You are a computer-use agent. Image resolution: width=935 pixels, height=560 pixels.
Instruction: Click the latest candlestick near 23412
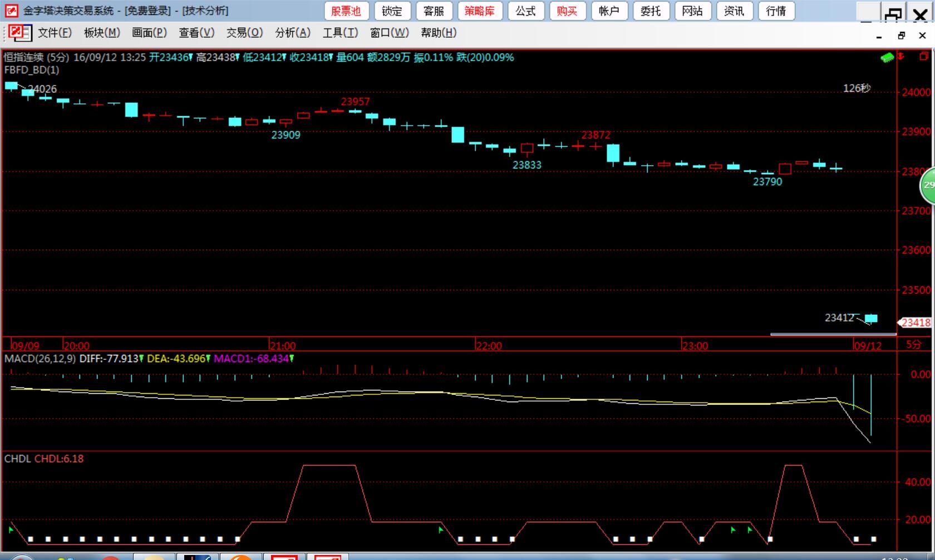coord(871,319)
